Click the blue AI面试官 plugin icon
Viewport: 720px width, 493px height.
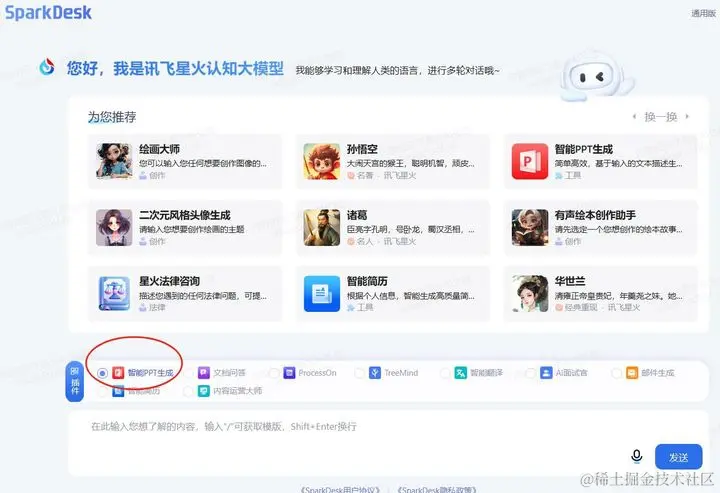click(546, 372)
